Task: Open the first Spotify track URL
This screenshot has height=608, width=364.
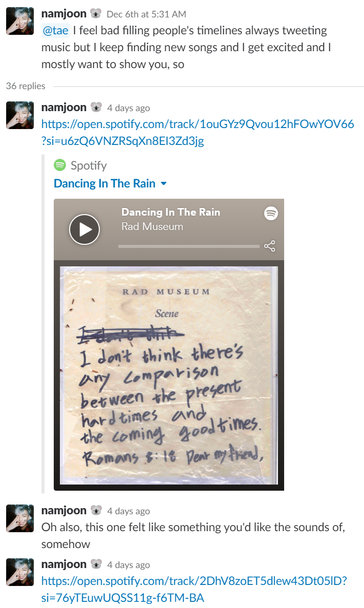Action: tap(198, 132)
